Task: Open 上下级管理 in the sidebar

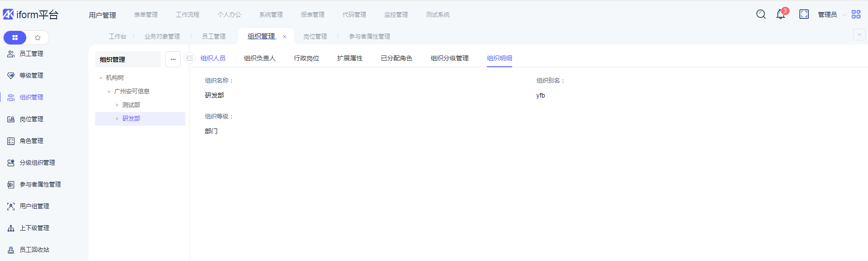Action: click(34, 228)
